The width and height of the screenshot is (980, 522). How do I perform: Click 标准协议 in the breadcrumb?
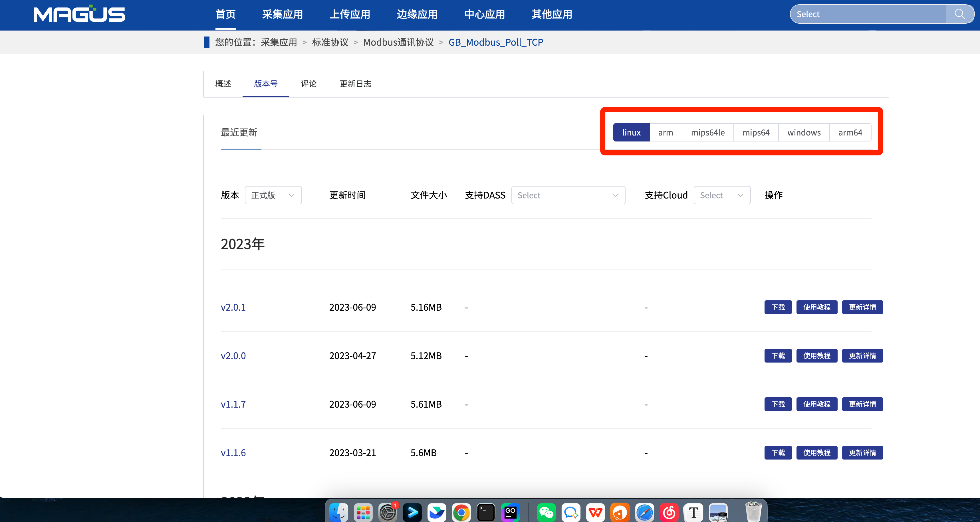coord(330,42)
